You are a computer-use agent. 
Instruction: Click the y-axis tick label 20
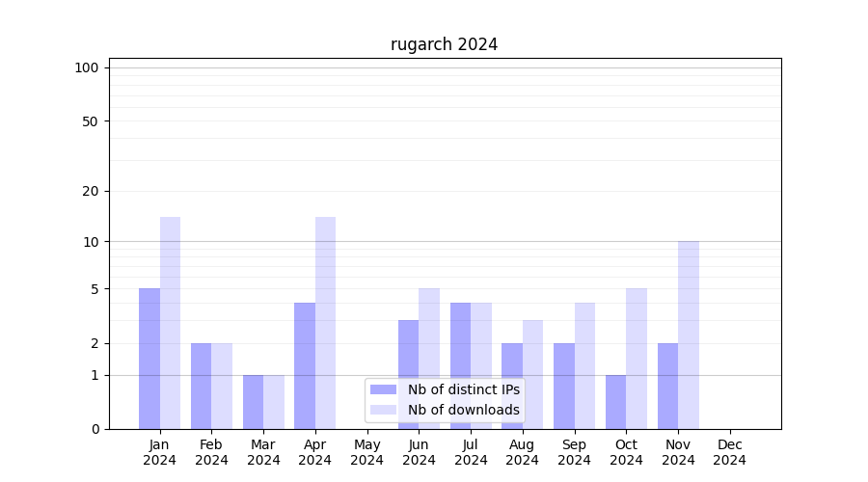91,191
